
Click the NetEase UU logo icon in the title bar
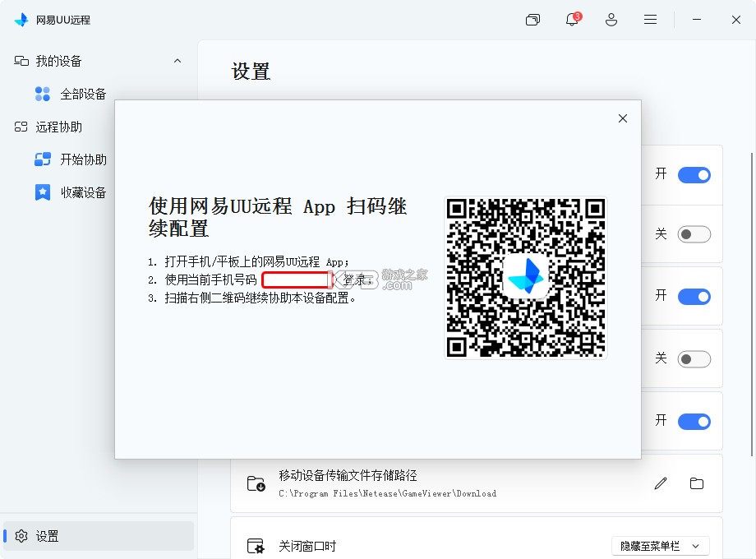(21, 20)
